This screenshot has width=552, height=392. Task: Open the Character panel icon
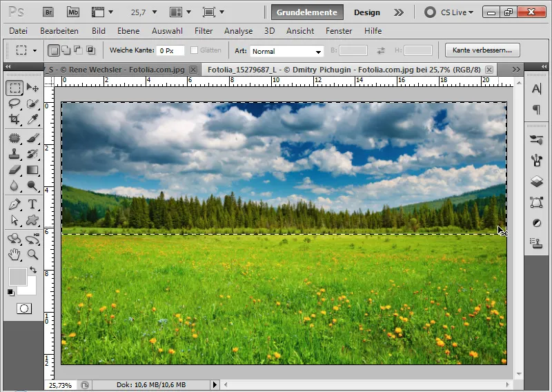(536, 89)
